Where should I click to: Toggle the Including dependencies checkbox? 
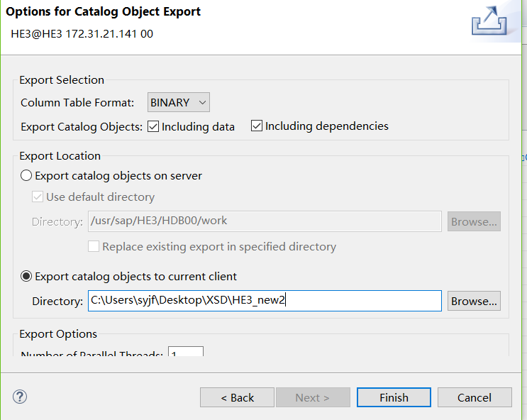coord(257,126)
